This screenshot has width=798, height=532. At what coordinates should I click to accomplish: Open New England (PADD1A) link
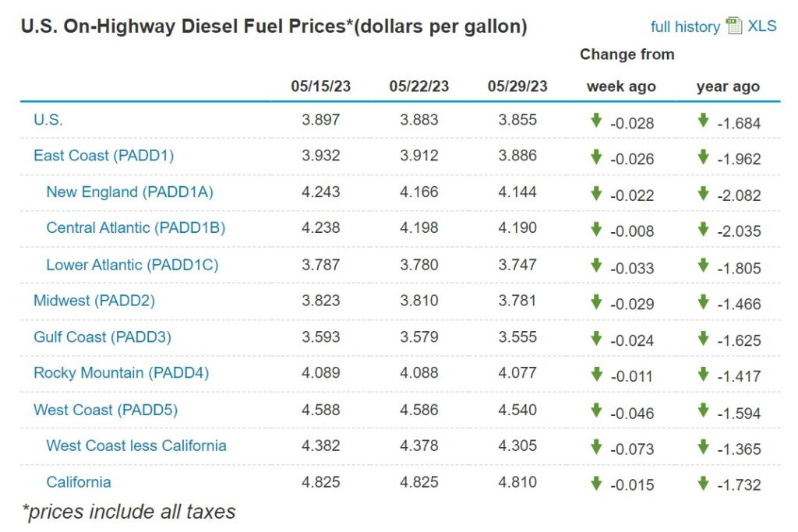(x=129, y=192)
